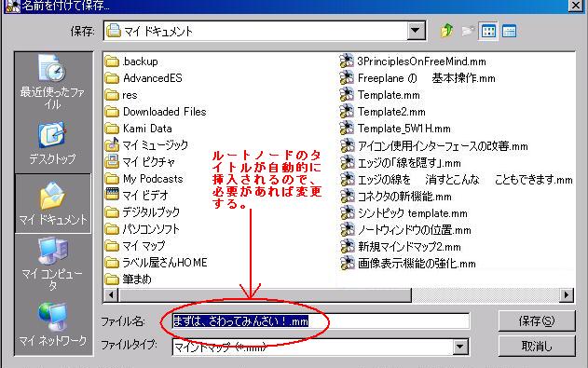This screenshot has width=588, height=368.
Task: Select Freeplane の 基本操作.mm file icon
Action: point(347,78)
